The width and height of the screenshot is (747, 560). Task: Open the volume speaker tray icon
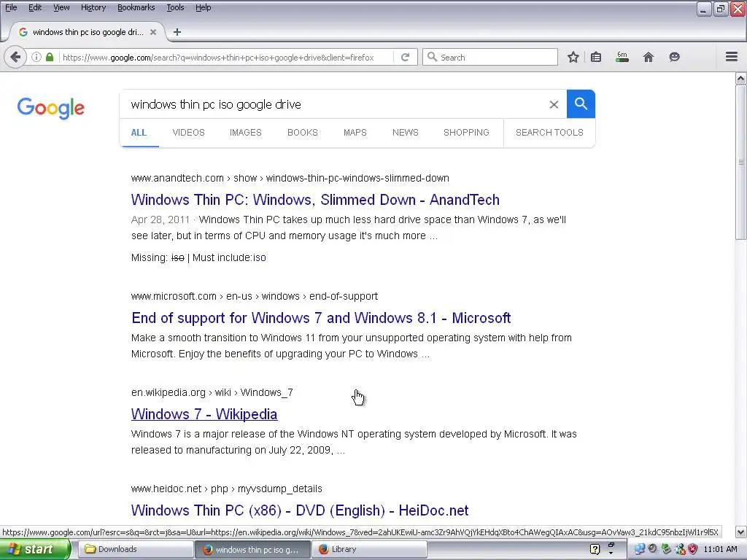[653, 549]
